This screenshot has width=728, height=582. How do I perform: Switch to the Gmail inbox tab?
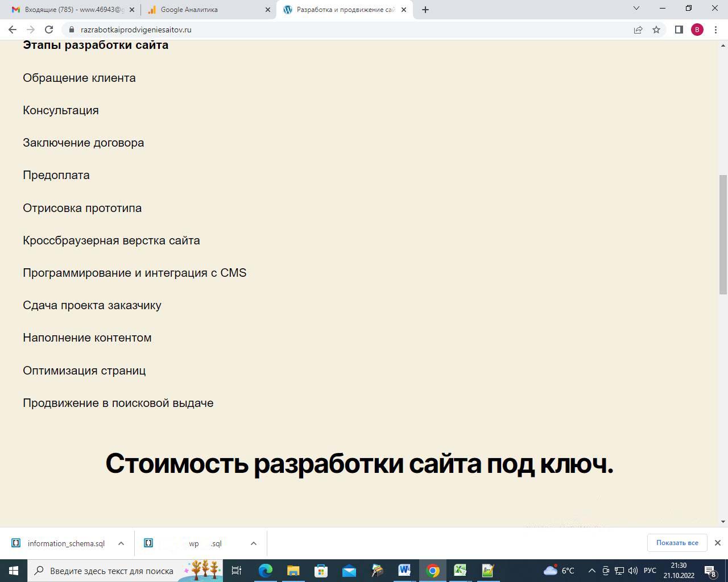74,10
